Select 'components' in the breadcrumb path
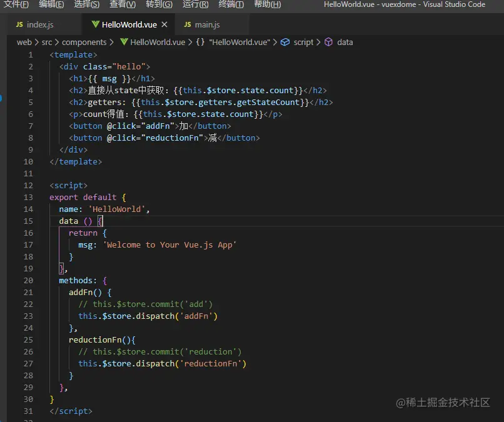This screenshot has height=422, width=504. pos(84,43)
